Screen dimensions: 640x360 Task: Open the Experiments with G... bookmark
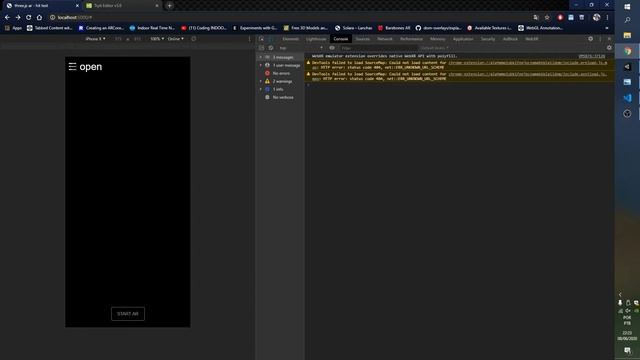[x=255, y=28]
